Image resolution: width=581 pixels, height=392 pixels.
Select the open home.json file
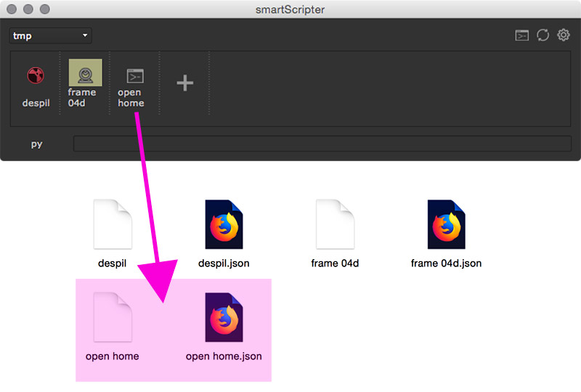tap(224, 318)
